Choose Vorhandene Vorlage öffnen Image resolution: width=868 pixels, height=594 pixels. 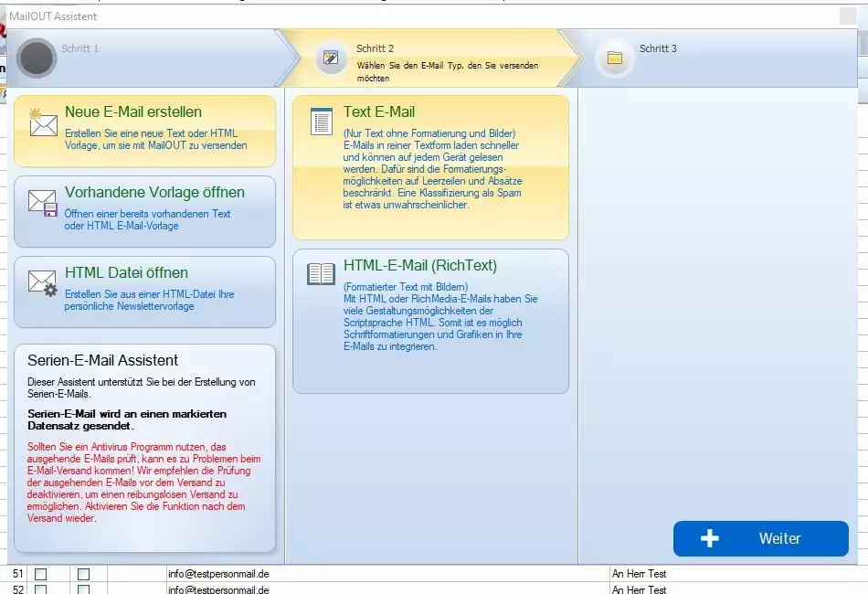[144, 211]
